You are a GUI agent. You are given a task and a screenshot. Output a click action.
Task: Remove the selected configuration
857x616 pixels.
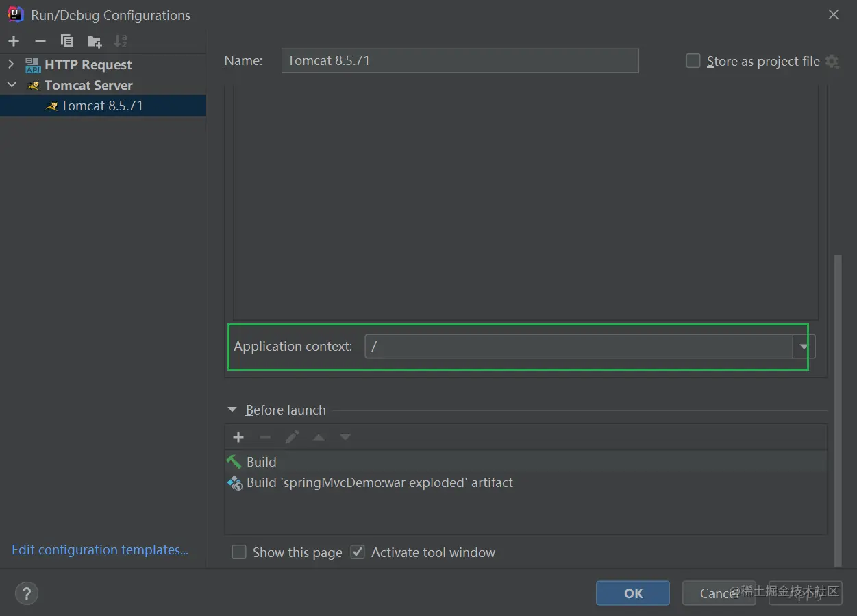pyautogui.click(x=40, y=41)
